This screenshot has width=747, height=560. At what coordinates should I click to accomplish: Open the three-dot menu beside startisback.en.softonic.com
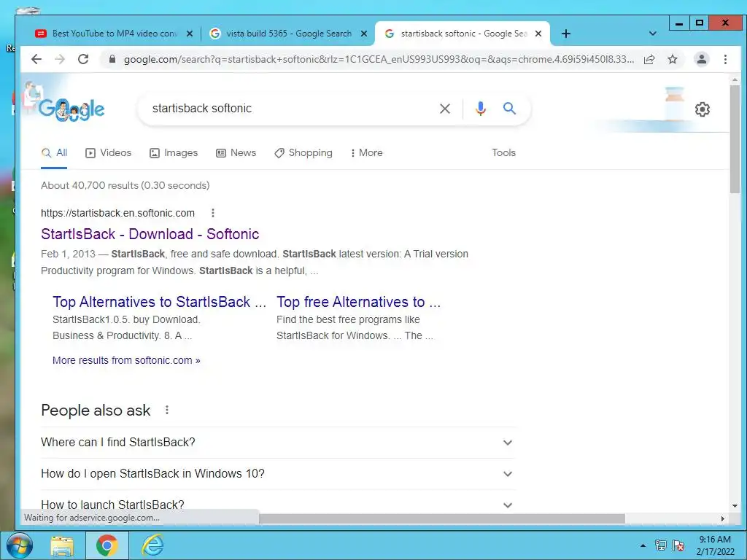[x=212, y=213]
